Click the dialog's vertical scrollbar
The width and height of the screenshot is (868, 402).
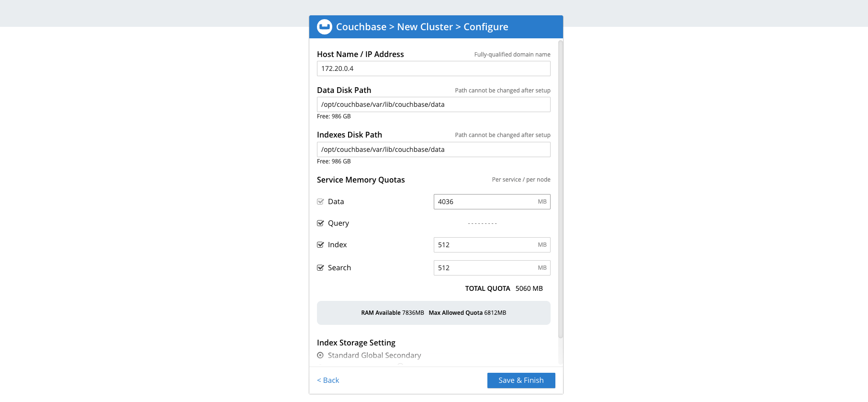[561, 189]
